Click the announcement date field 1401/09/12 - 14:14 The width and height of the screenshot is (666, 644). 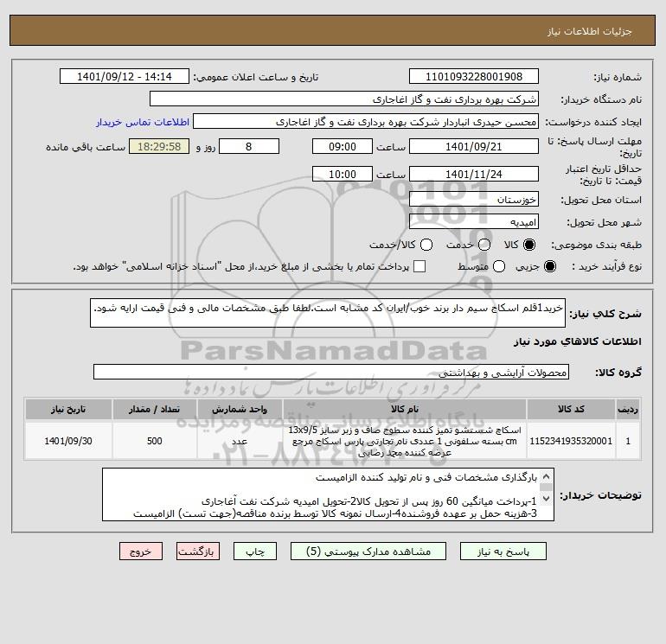124,76
